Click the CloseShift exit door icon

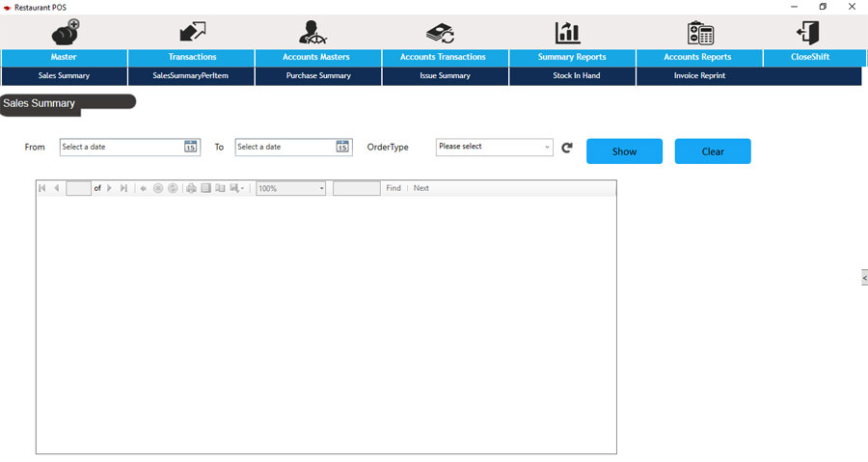(807, 33)
